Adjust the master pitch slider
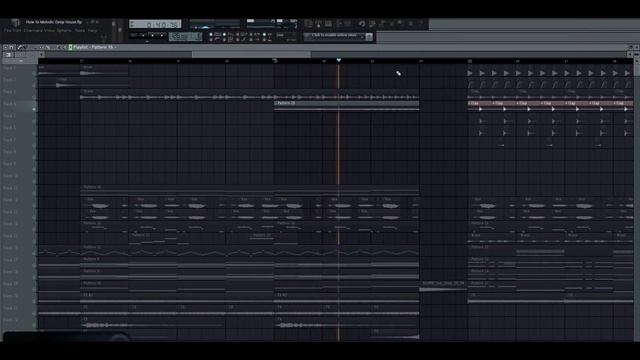 (120, 30)
